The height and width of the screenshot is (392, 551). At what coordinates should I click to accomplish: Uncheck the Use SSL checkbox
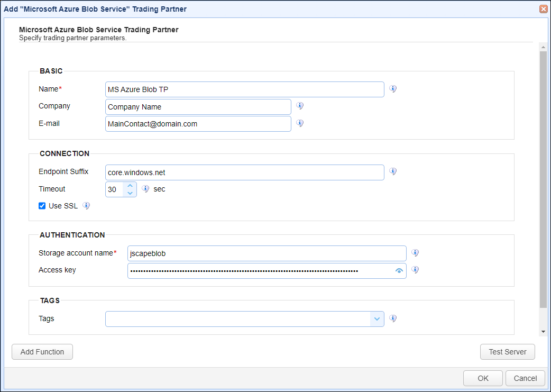click(x=42, y=206)
